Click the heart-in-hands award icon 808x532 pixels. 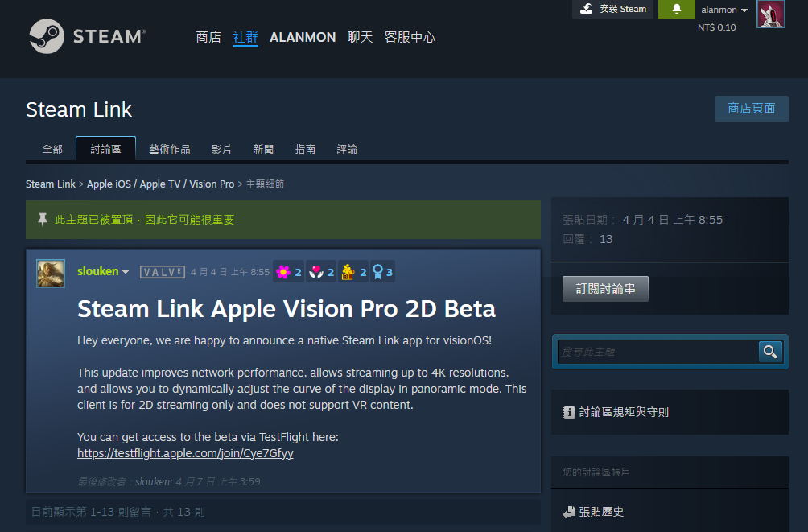tap(316, 271)
